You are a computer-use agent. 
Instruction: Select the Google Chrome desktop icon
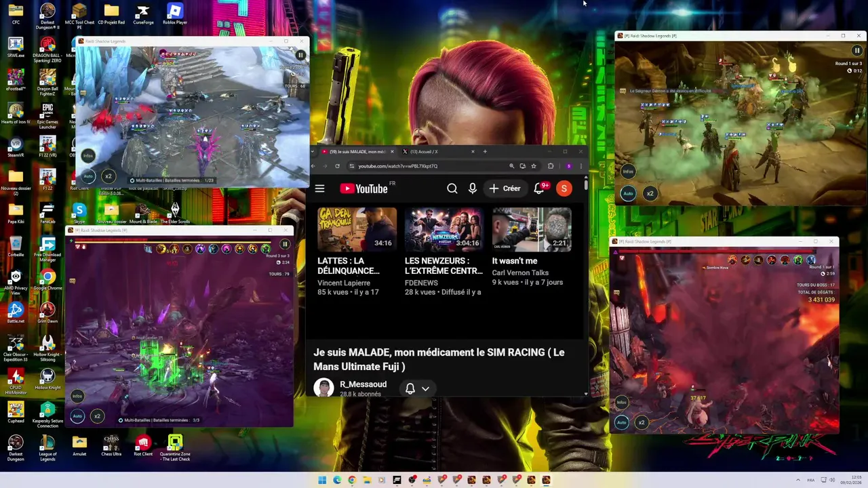[47, 280]
